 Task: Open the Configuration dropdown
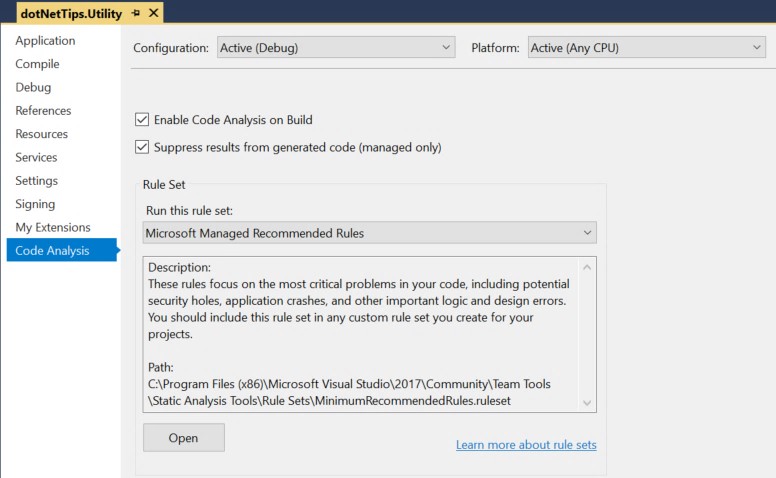coord(336,47)
